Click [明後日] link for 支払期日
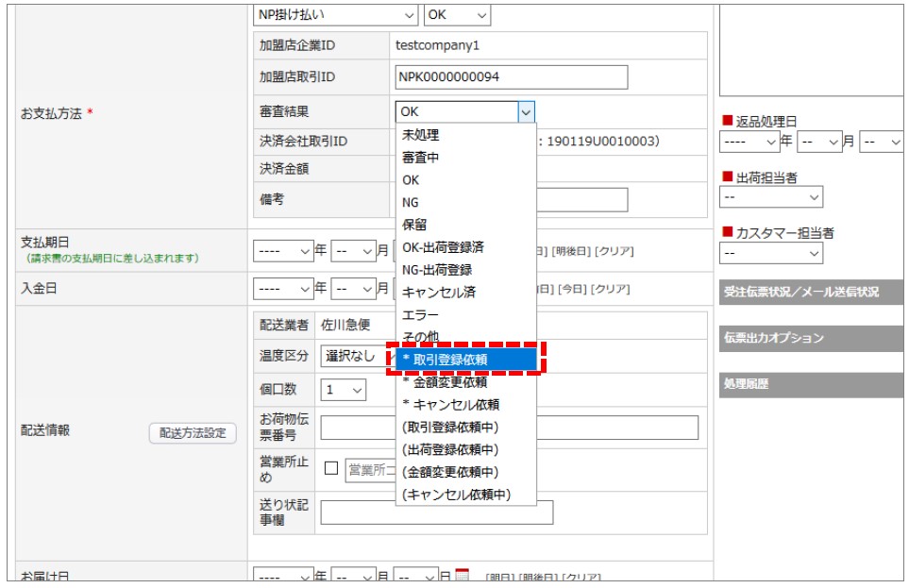This screenshot has height=588, width=909. point(571,252)
